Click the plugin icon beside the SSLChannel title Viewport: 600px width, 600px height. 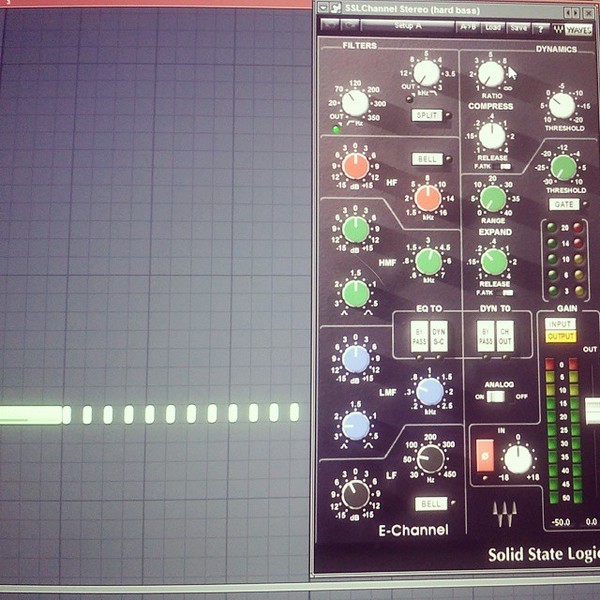336,8
